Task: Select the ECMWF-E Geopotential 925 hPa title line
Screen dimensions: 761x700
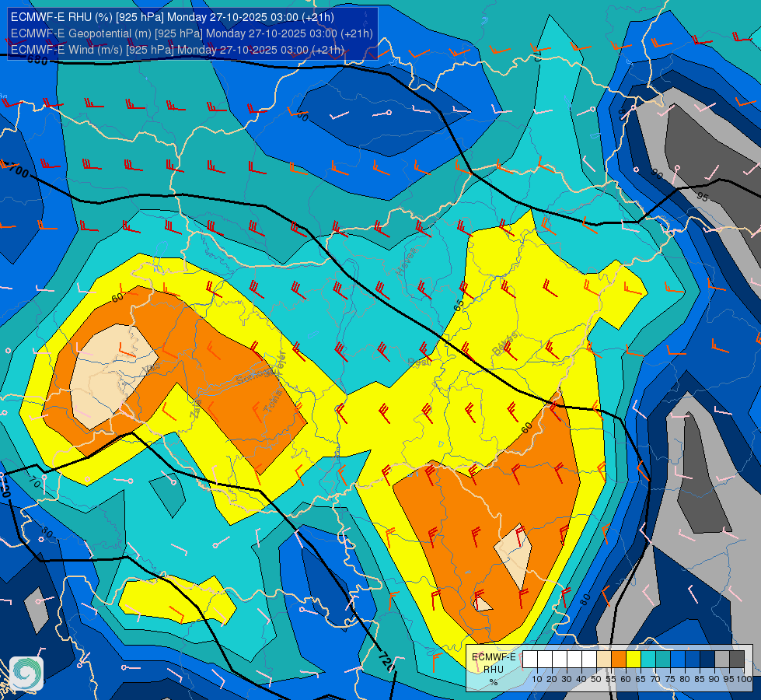Action: (x=192, y=33)
